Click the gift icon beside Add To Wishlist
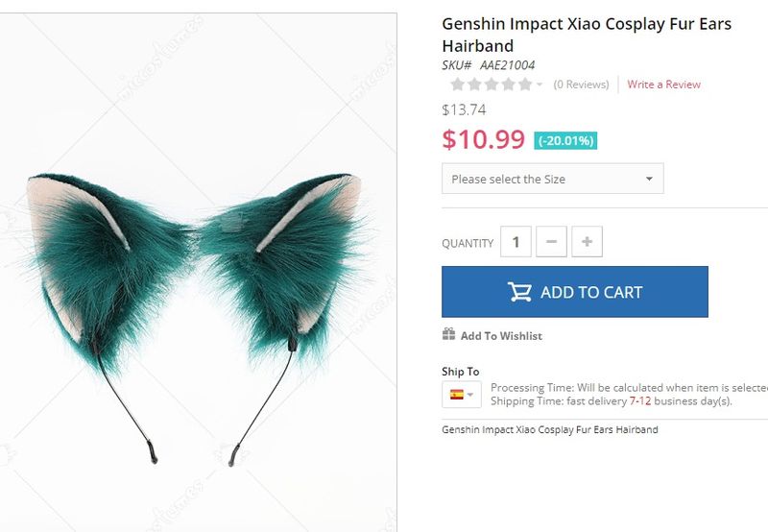 click(x=448, y=334)
